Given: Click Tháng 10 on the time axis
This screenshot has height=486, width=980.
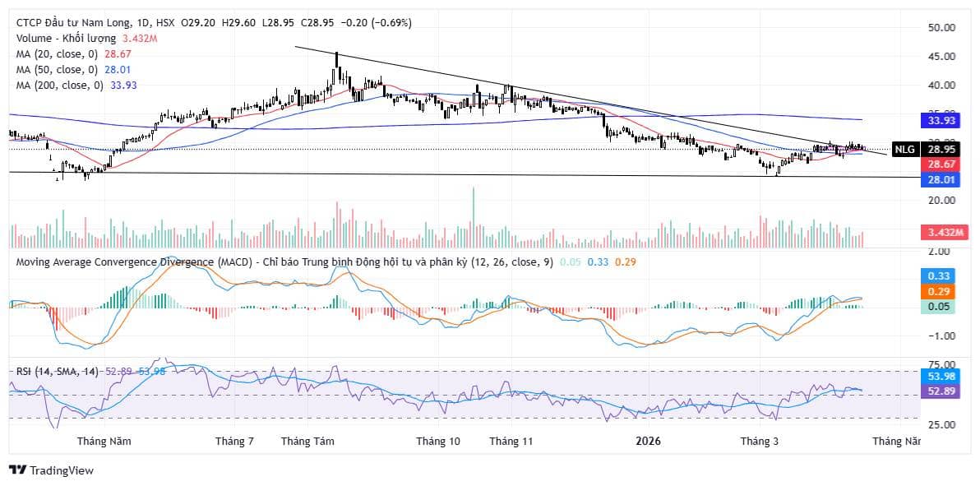Looking at the screenshot, I should point(437,442).
